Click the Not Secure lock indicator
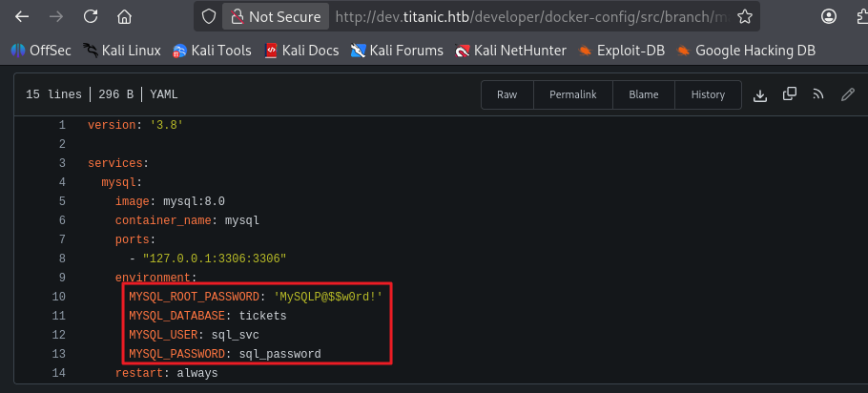Image resolution: width=868 pixels, height=393 pixels. coord(276,17)
